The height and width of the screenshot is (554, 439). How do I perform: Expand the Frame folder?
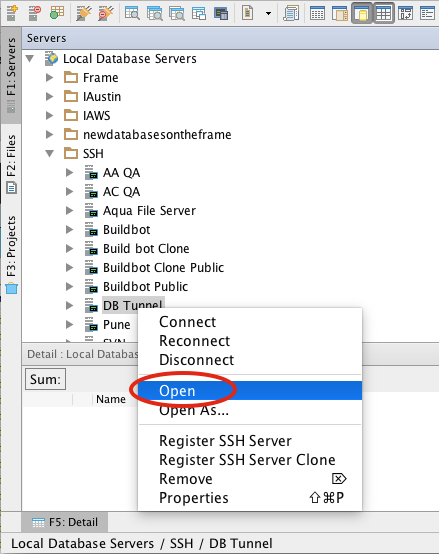[x=50, y=77]
